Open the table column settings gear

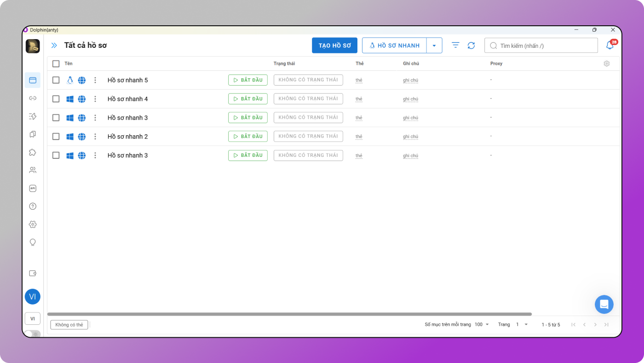606,63
